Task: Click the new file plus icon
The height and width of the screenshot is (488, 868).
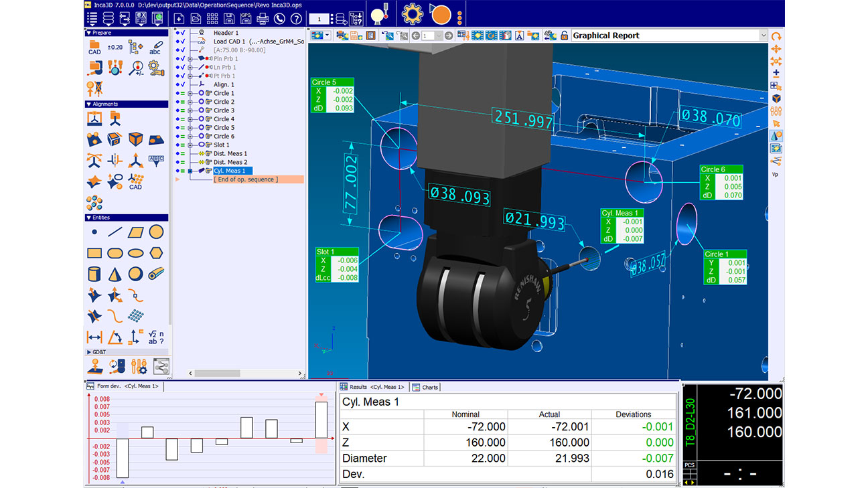Action: 179,19
